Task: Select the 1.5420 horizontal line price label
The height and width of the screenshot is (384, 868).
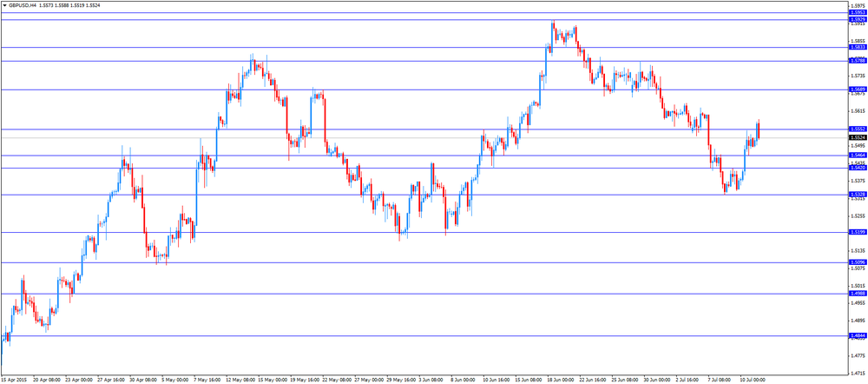Action: coord(858,168)
